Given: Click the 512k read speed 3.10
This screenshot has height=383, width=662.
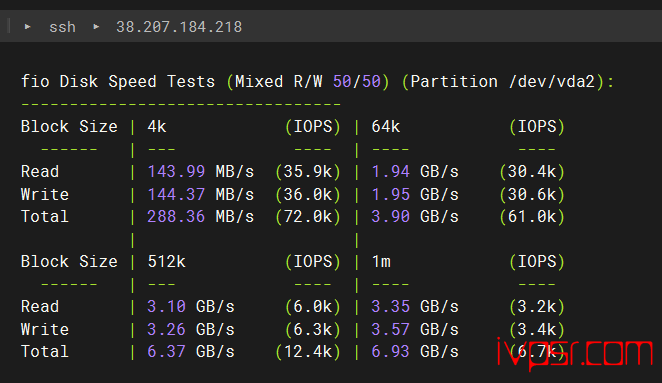Looking at the screenshot, I should click(x=166, y=307).
